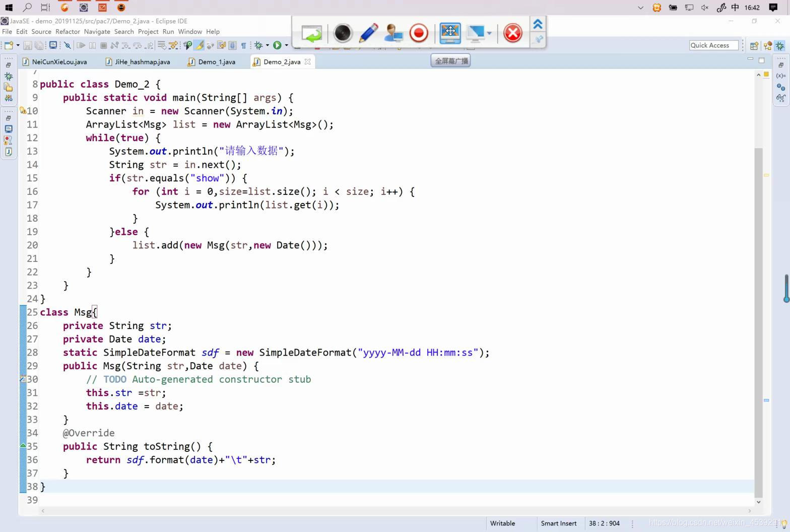The width and height of the screenshot is (790, 532).
Task: Open Windows Start menu
Action: [9, 8]
